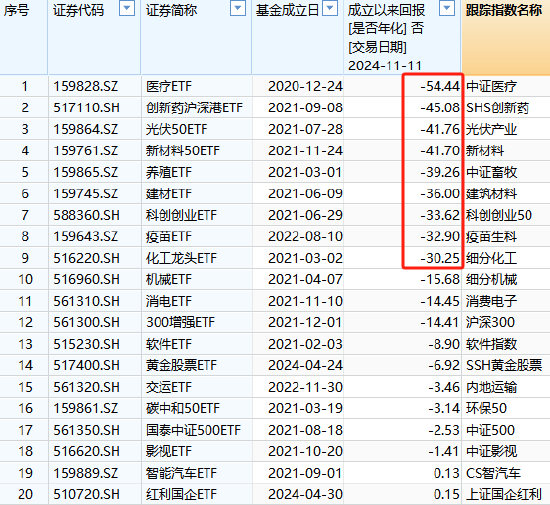Select return value -54.44
Viewport: 550px width, 505px height.
click(440, 86)
